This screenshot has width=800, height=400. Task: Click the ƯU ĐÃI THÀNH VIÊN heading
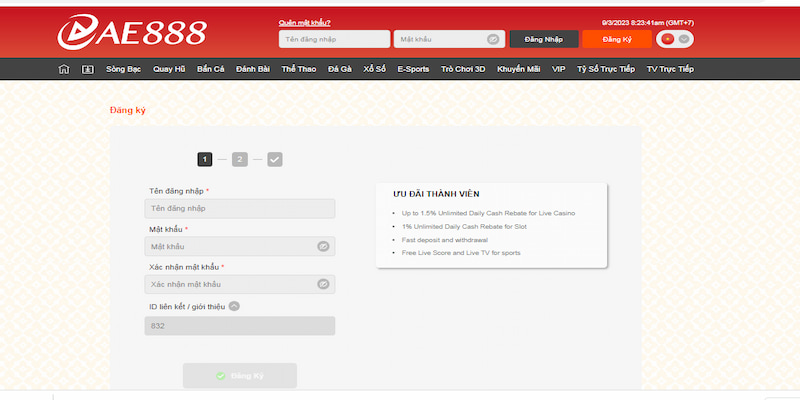tap(436, 194)
